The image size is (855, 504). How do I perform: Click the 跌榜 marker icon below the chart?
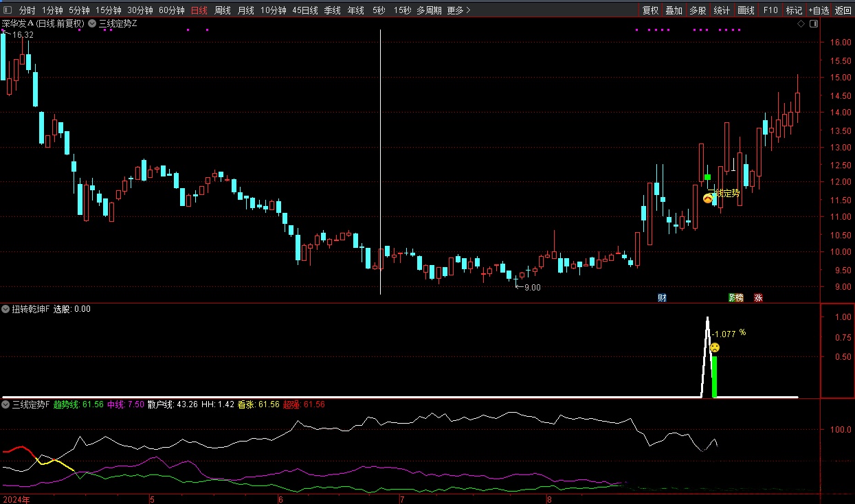click(736, 298)
